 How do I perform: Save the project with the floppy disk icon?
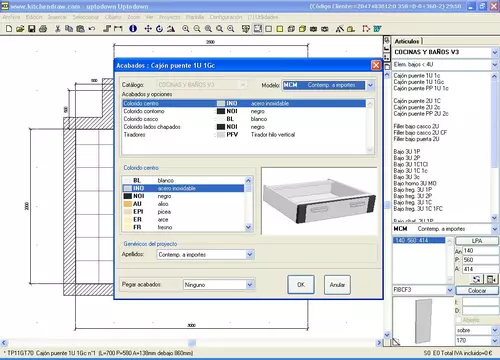(x=31, y=29)
